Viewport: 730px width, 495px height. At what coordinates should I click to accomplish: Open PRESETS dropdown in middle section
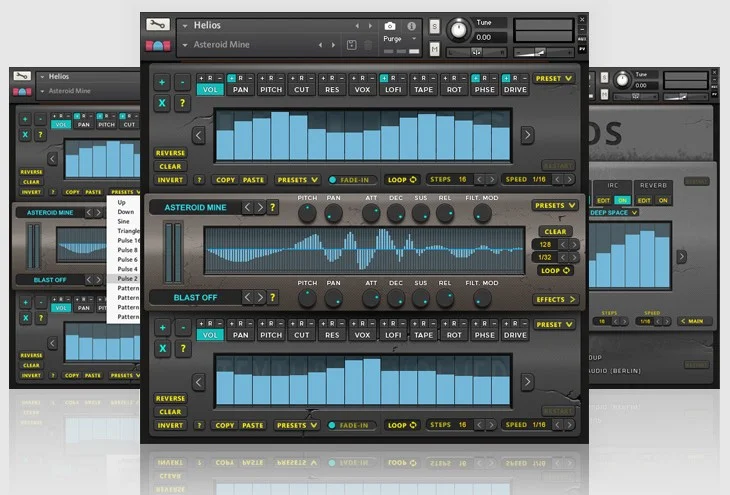click(555, 205)
